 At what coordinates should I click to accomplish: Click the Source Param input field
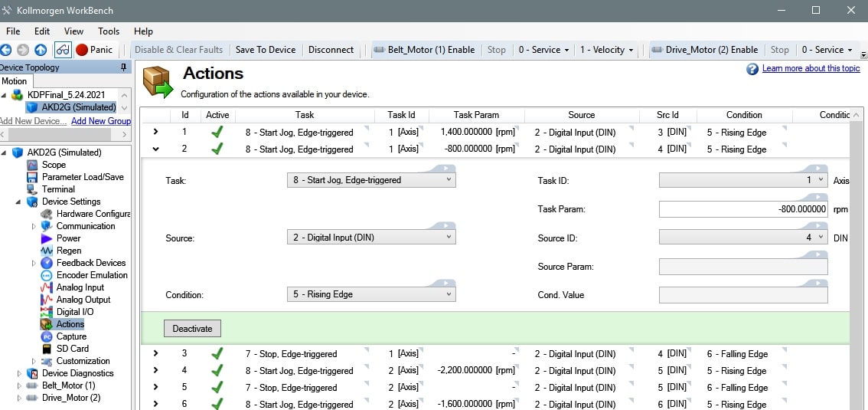(743, 267)
